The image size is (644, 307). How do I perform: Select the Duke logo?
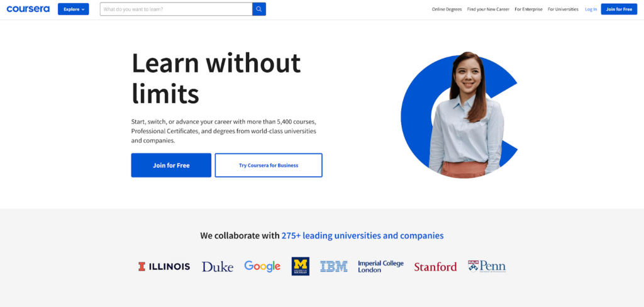tap(217, 267)
